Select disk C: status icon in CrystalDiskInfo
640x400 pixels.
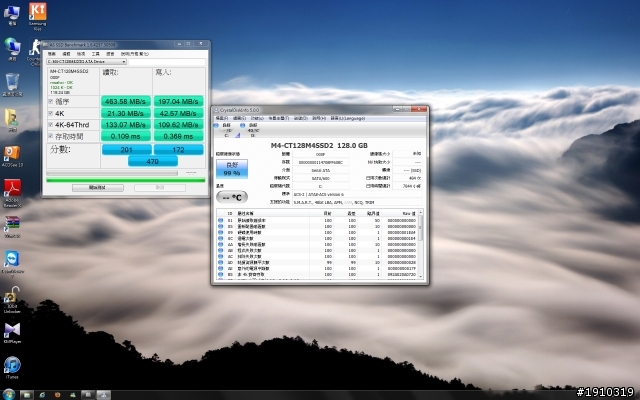(216, 125)
